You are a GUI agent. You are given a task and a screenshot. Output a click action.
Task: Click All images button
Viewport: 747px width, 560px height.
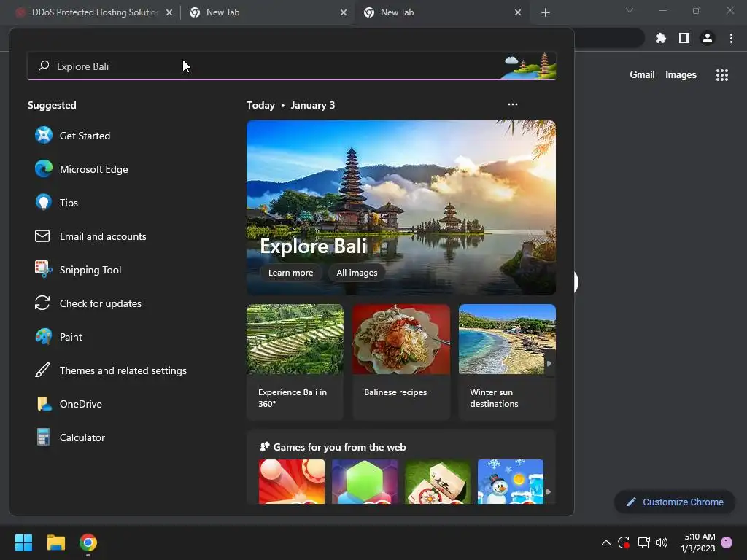click(x=357, y=273)
